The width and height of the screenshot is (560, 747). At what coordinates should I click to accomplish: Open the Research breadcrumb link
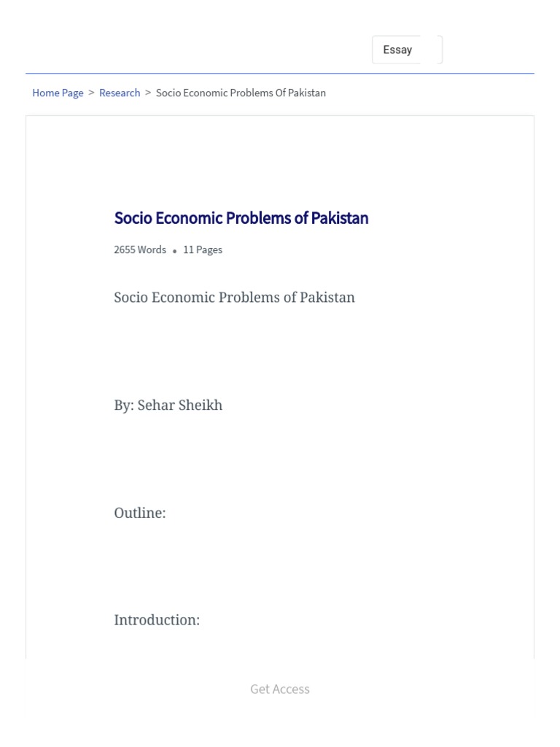(x=120, y=93)
